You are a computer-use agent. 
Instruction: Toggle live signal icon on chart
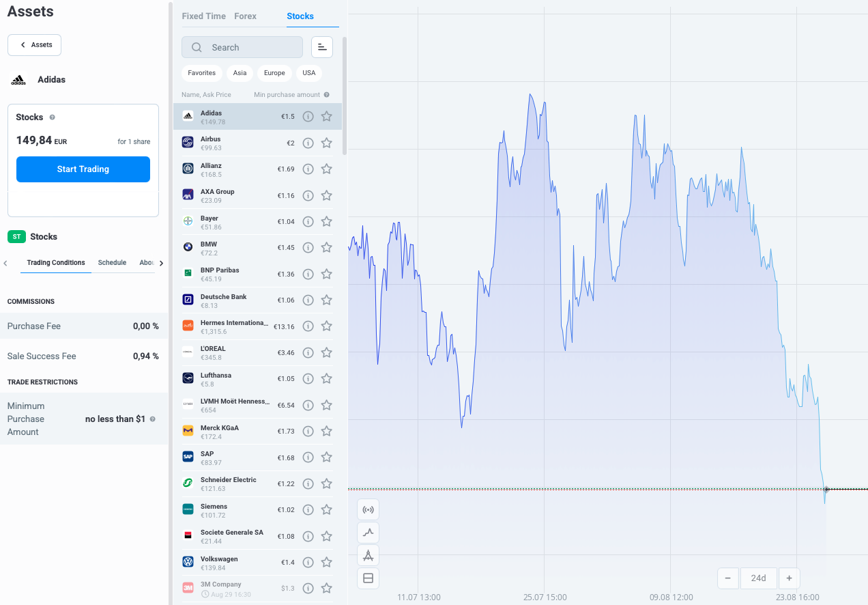pos(368,509)
